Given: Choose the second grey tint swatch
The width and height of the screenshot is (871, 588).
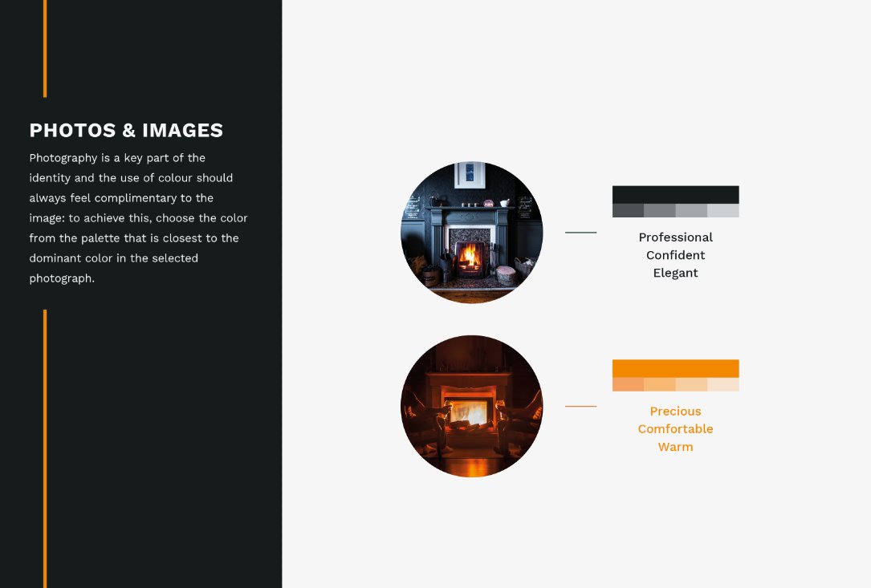Looking at the screenshot, I should [659, 211].
